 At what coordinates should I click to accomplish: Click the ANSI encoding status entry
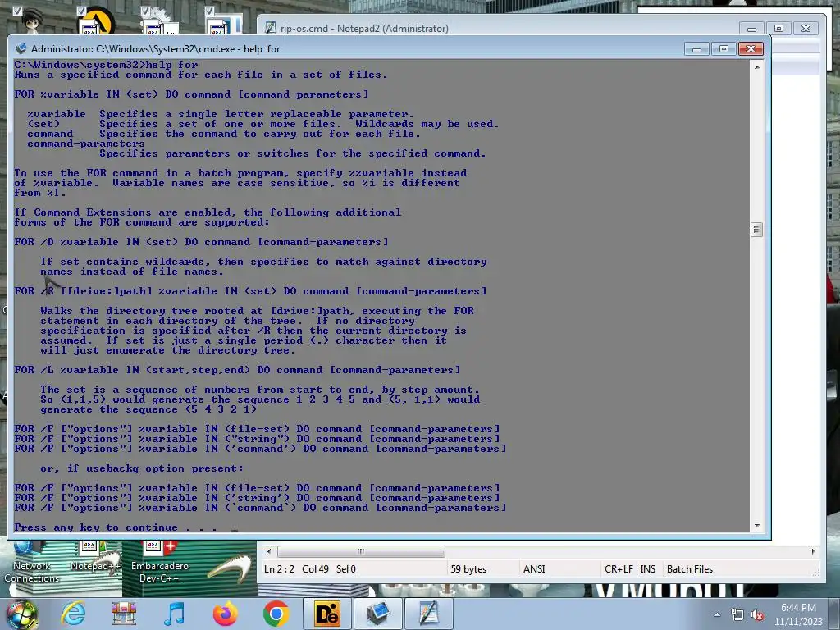pos(534,569)
